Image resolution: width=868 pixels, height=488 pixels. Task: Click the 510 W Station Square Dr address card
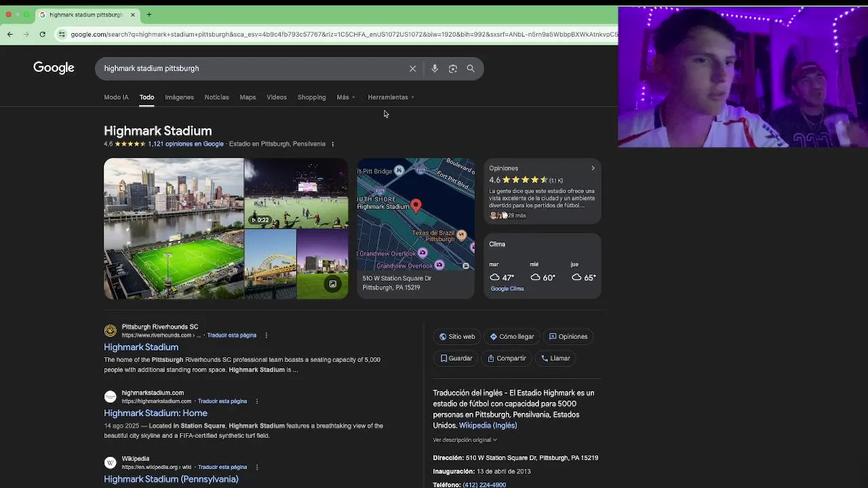coord(416,283)
